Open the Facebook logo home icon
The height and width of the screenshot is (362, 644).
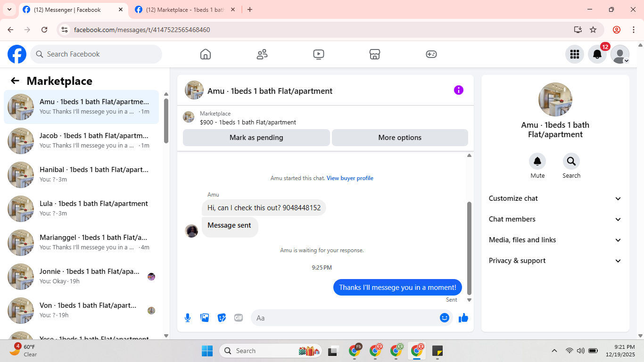[17, 54]
